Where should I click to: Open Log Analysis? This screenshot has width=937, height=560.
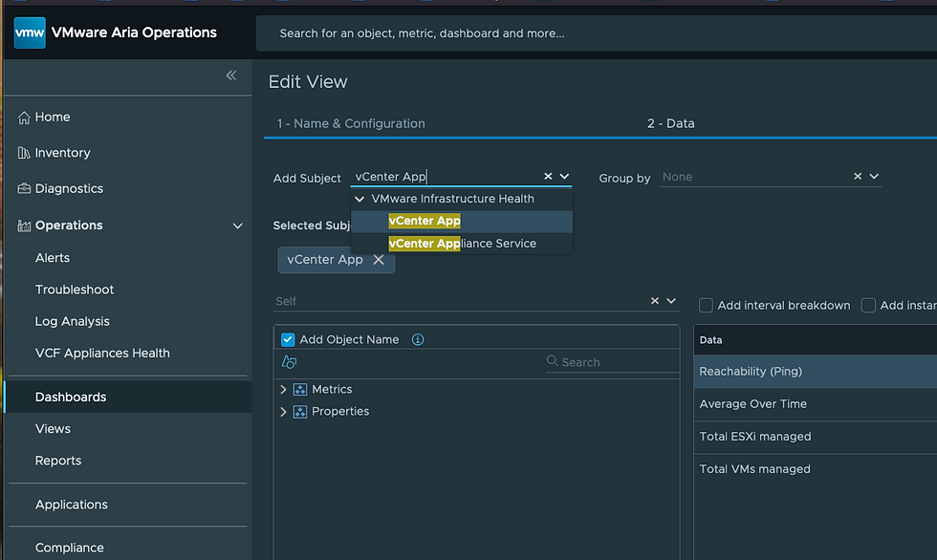pos(73,321)
